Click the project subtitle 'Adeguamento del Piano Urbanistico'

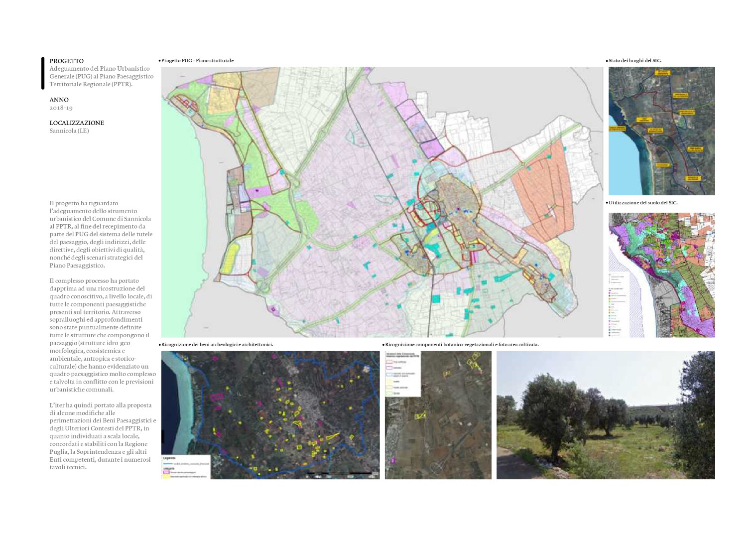pos(101,76)
